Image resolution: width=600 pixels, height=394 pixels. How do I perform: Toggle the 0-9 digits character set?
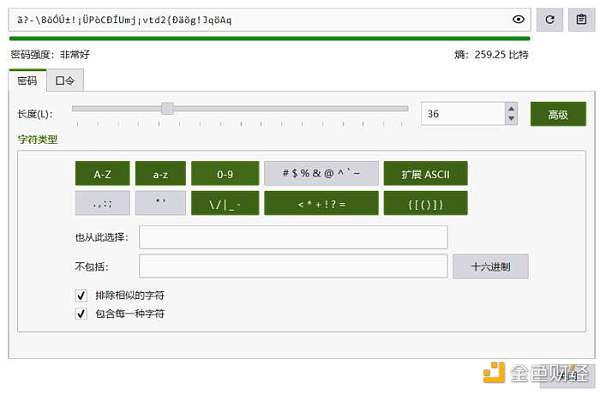click(225, 174)
